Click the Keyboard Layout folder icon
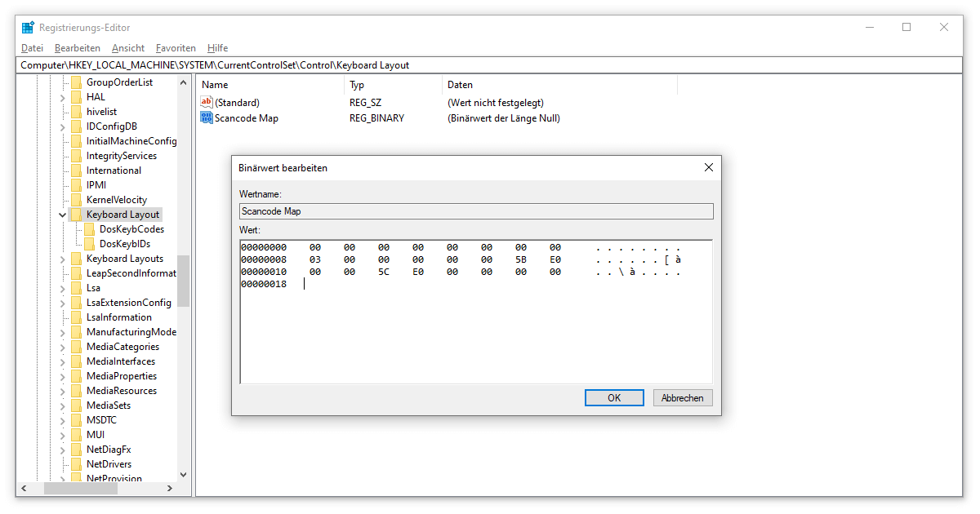The width and height of the screenshot is (980, 514). [76, 215]
